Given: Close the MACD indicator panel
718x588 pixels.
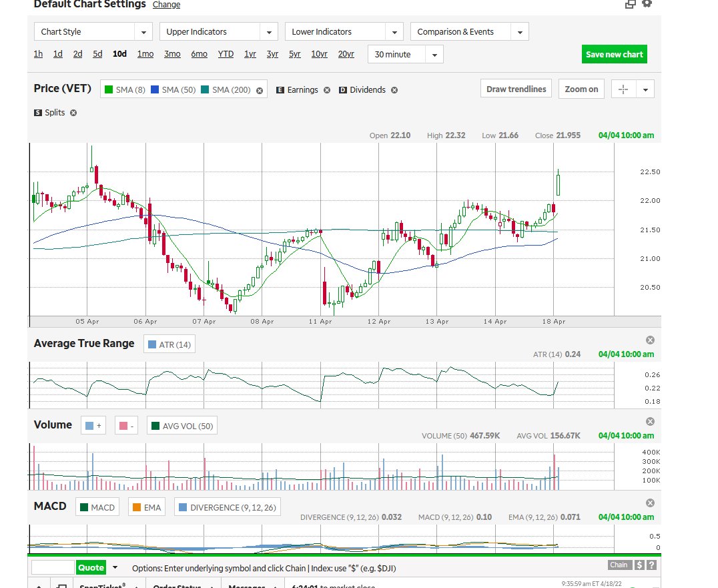Looking at the screenshot, I should (x=650, y=503).
